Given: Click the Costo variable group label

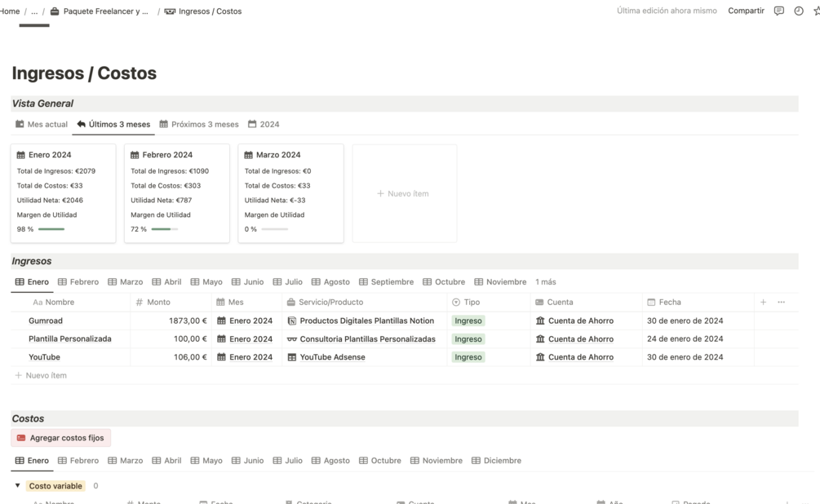Looking at the screenshot, I should [55, 486].
